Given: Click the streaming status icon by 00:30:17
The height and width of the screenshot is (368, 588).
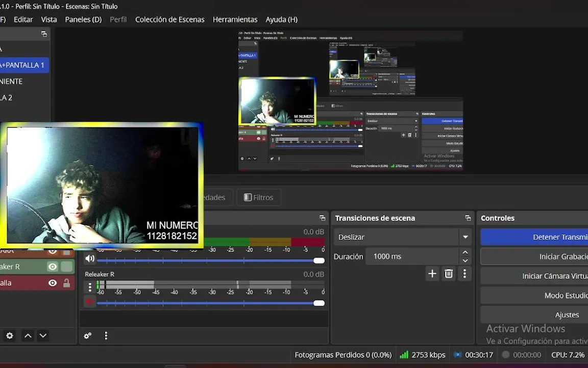Looking at the screenshot, I should tap(457, 355).
